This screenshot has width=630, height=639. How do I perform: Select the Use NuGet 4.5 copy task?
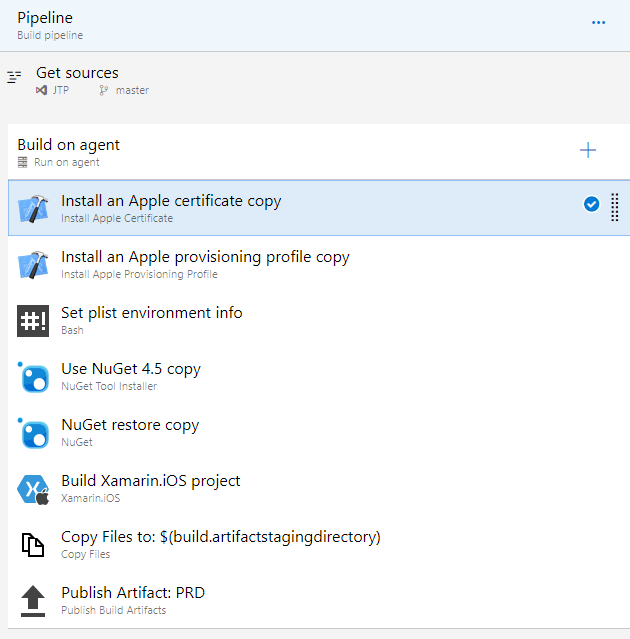(x=319, y=376)
